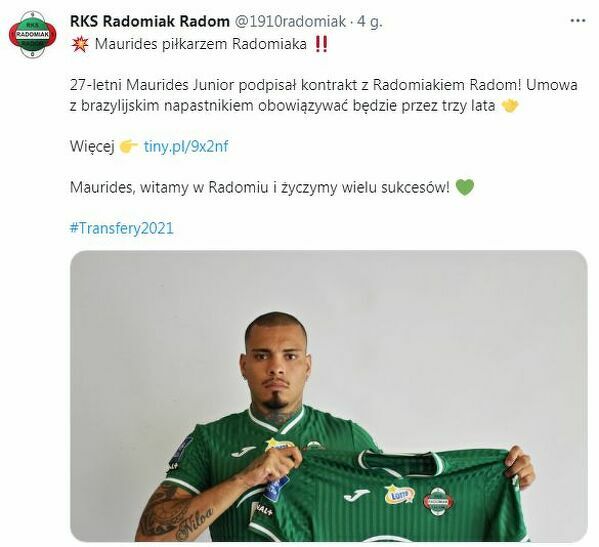Viewport: 599px width, 547px height.
Task: Click the Lotto sponsor logo on jersey
Action: click(399, 494)
